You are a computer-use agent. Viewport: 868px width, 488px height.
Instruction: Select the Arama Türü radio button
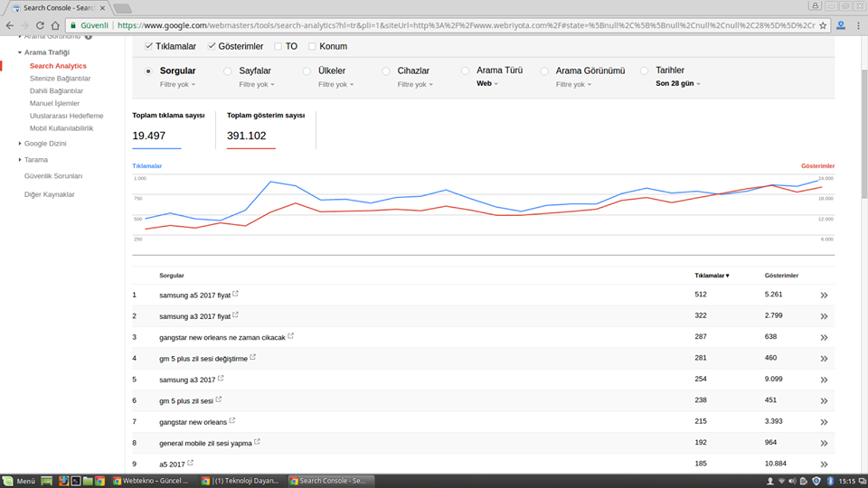(x=465, y=70)
